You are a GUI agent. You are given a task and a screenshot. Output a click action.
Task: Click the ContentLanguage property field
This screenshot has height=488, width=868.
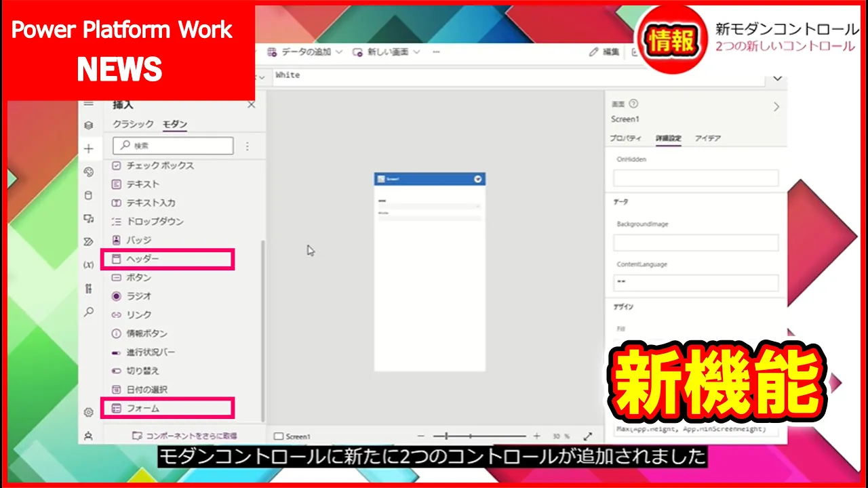tap(696, 283)
